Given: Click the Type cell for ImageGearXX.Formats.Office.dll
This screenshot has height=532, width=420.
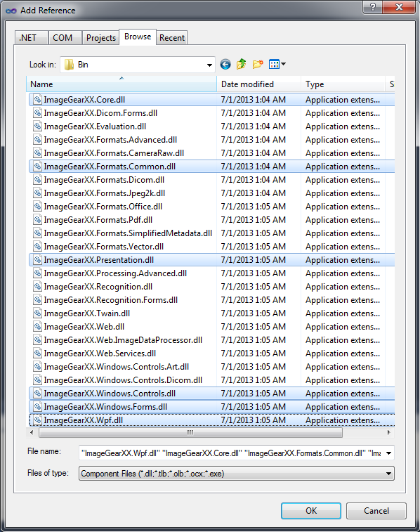Looking at the screenshot, I should [343, 207].
